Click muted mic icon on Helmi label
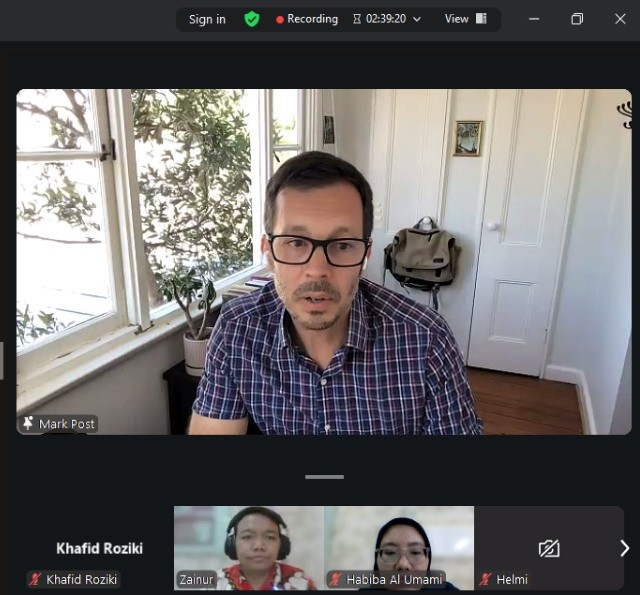Image resolution: width=640 pixels, height=595 pixels. (485, 579)
